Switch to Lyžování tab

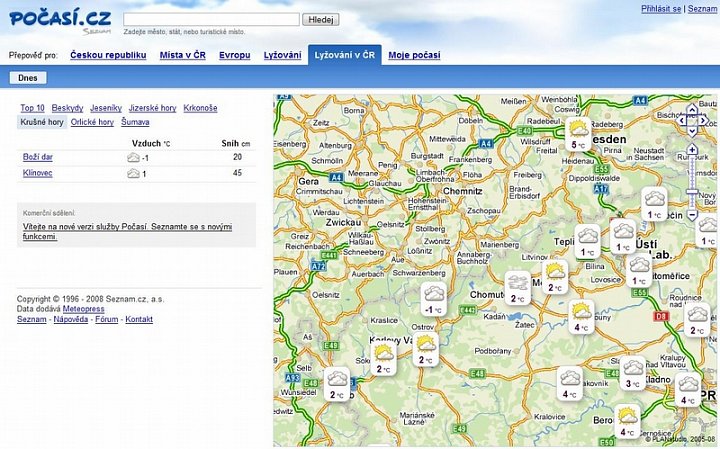click(x=282, y=55)
